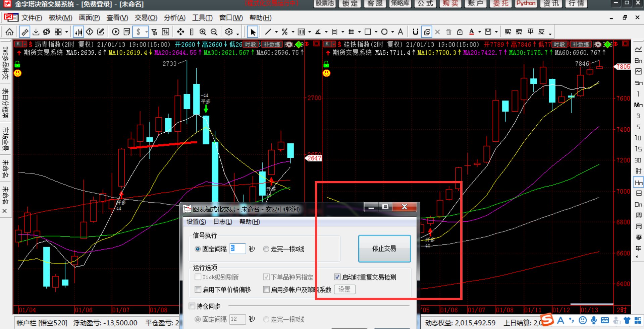644x329 pixels.
Task: Open the 分析(A) menu
Action: pos(175,18)
